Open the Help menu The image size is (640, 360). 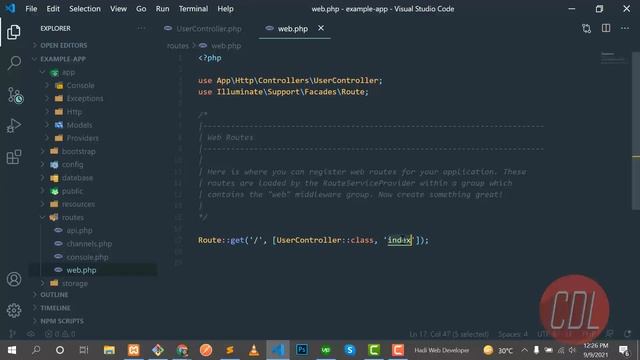point(225,9)
